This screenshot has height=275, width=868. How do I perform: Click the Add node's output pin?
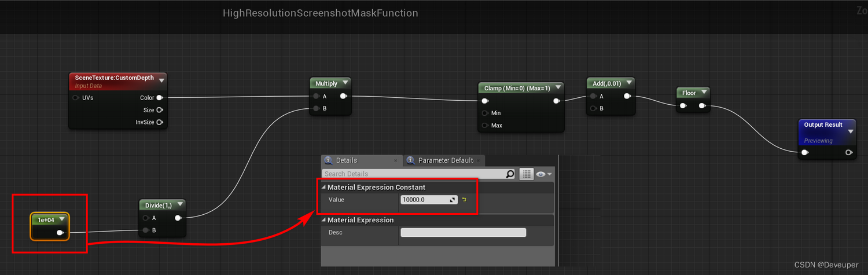[x=627, y=96]
